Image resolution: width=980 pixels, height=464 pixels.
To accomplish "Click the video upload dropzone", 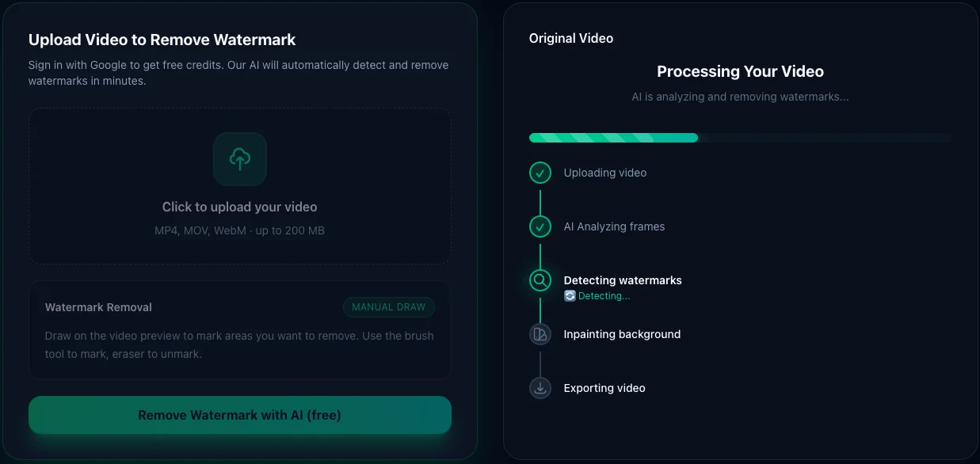I will (x=239, y=186).
